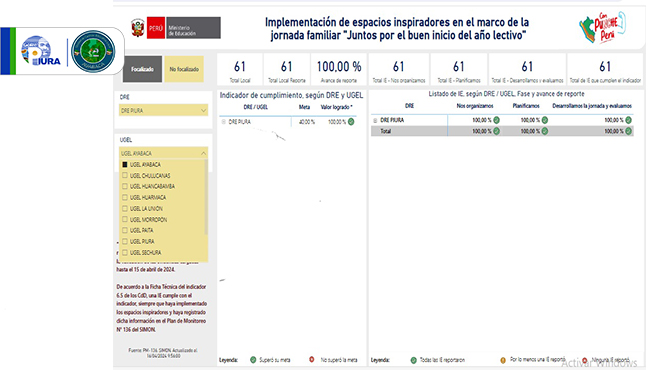Click the UGEL list scrollbar
The width and height of the screenshot is (656, 370).
tap(206, 197)
